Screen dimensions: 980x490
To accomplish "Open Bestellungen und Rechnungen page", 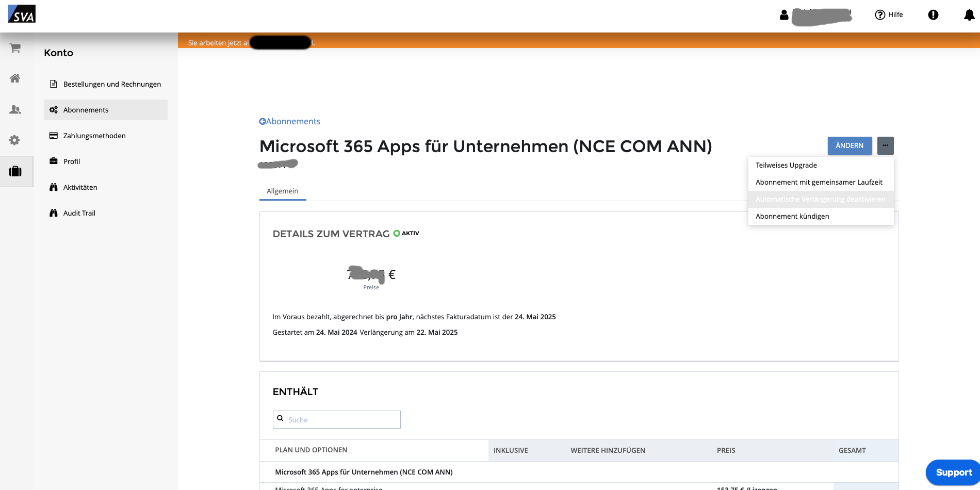I will coord(112,84).
